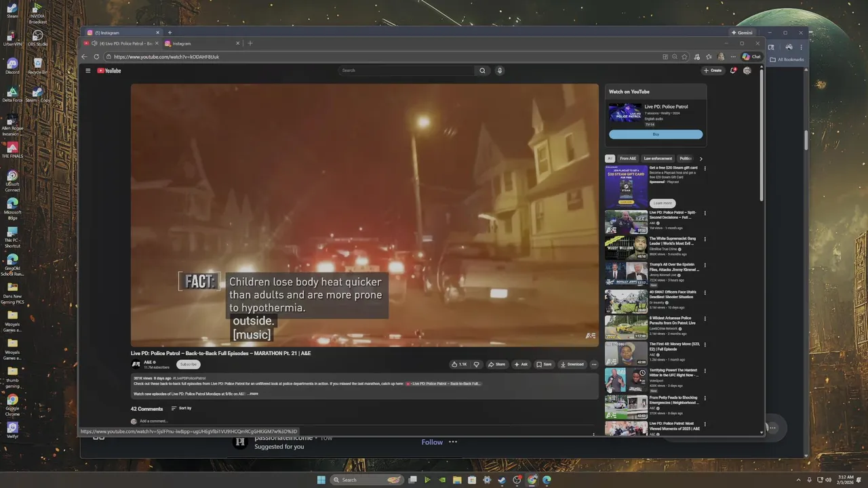Open the Sort by comments dropdown

181,408
